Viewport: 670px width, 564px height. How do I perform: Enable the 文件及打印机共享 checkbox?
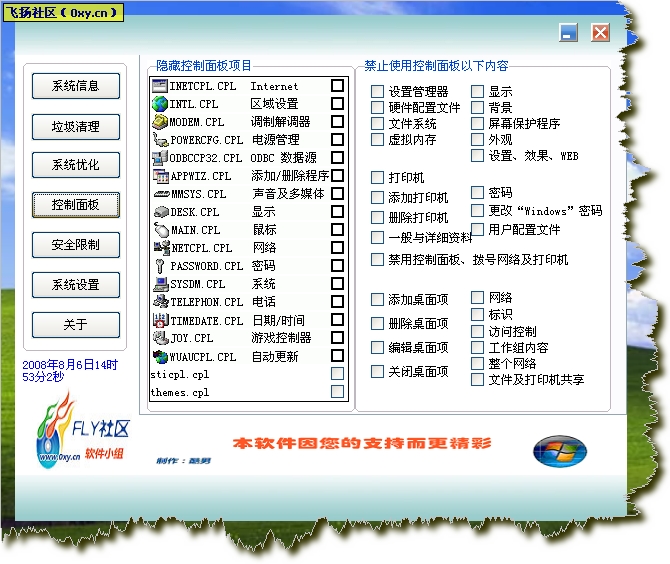(x=477, y=380)
